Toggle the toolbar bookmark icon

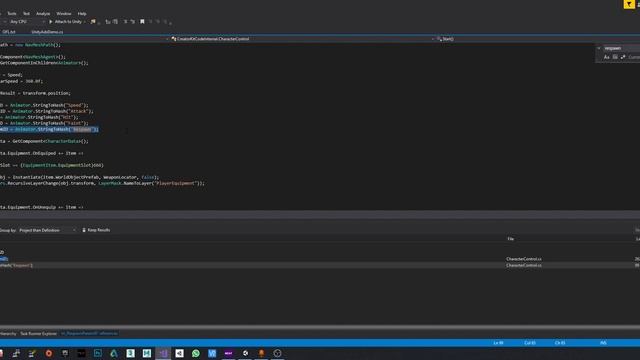pyautogui.click(x=142, y=22)
